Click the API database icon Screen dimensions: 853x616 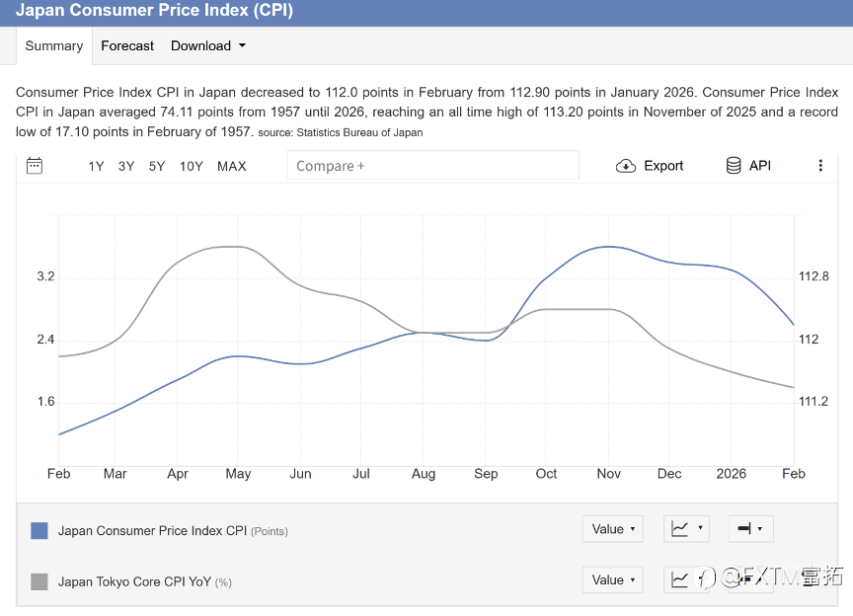pyautogui.click(x=734, y=166)
